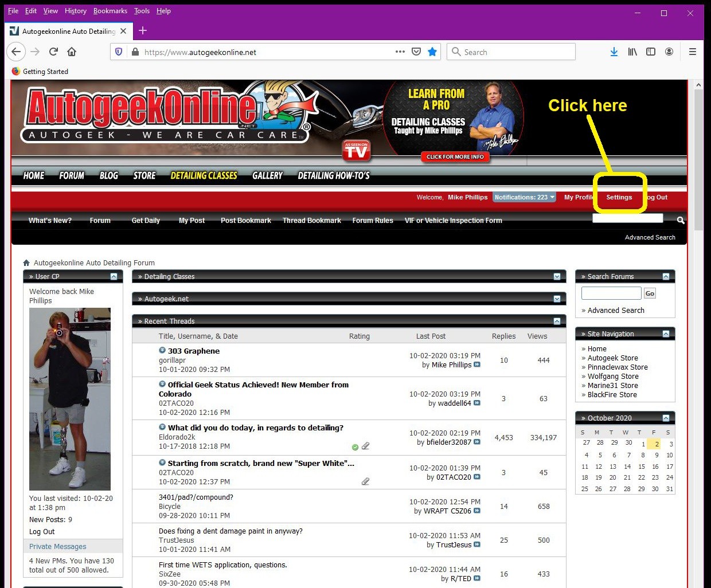Click the Settings link
Image resolution: width=711 pixels, height=588 pixels.
pos(619,197)
